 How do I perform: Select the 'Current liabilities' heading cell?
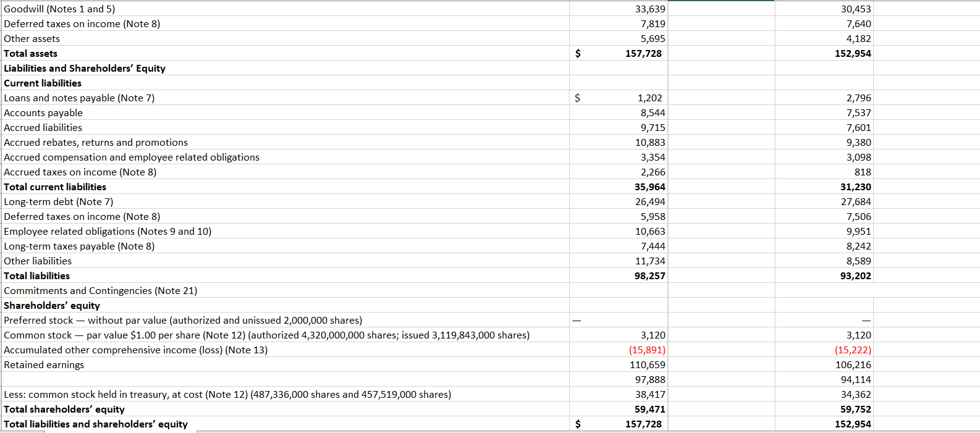pyautogui.click(x=286, y=83)
